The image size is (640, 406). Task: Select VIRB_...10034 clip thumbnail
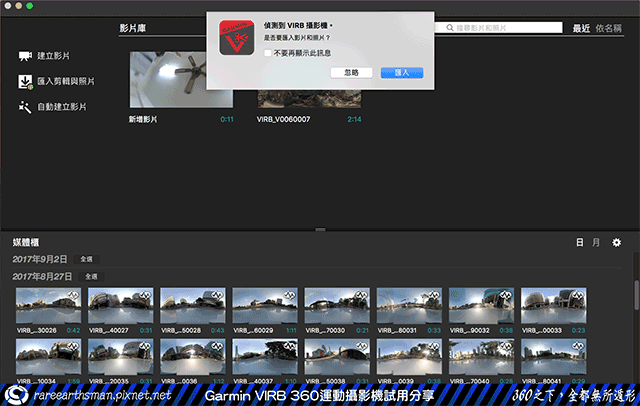tap(48, 357)
